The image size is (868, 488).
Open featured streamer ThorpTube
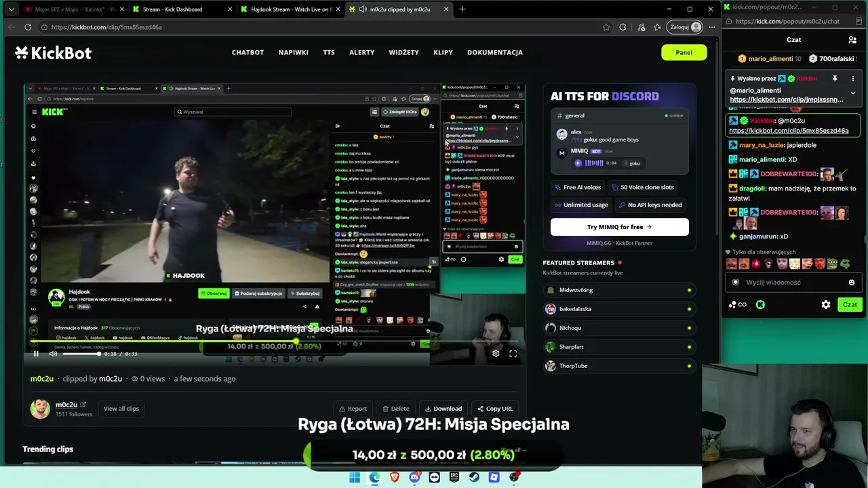pyautogui.click(x=619, y=366)
